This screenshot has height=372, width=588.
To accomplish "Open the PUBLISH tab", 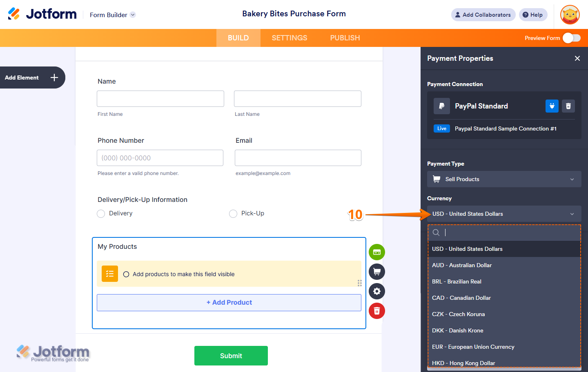I will coord(345,38).
